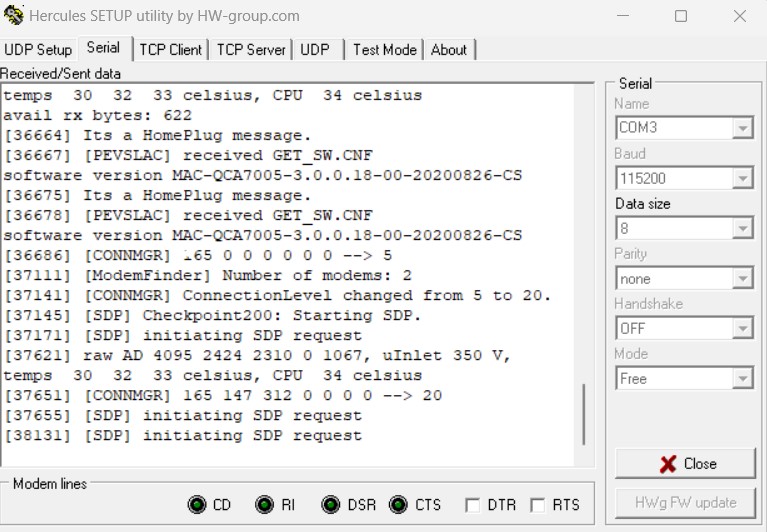Enable the RTS checkbox

538,506
